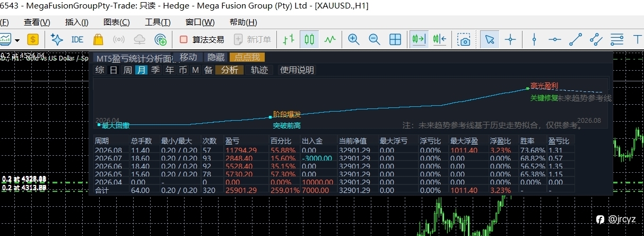Click the 隐藏 hide panel button
The image size is (644, 236).
[x=216, y=57]
